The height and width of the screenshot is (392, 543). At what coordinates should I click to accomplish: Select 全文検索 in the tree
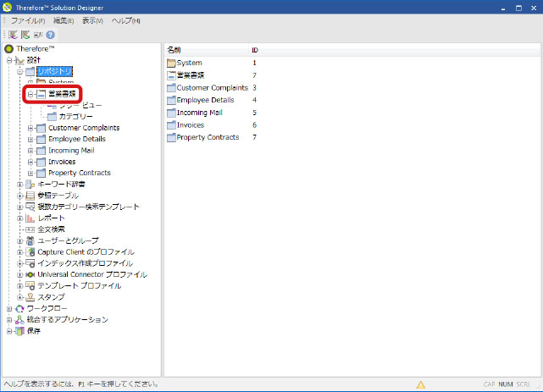[x=51, y=229]
